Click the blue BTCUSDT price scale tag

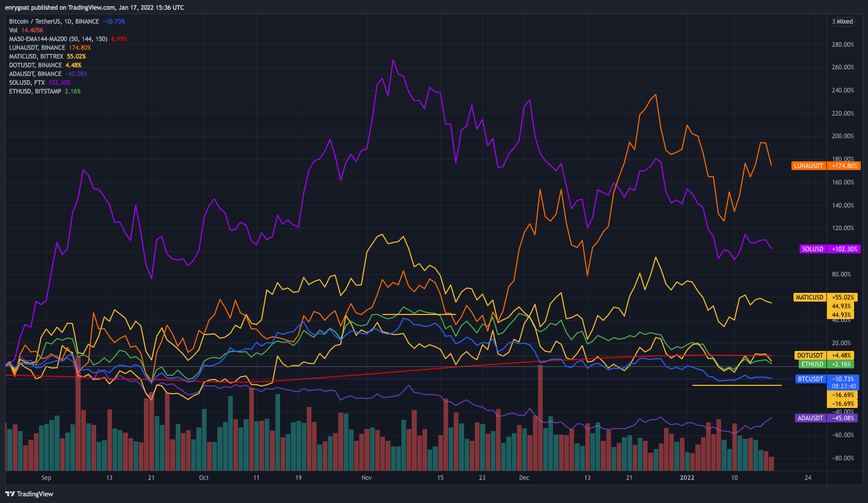click(x=810, y=379)
